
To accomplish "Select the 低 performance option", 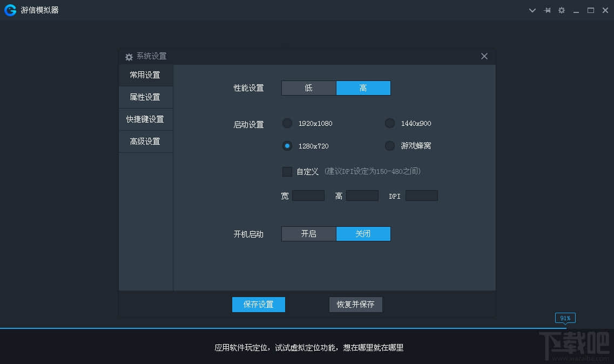I will (308, 87).
